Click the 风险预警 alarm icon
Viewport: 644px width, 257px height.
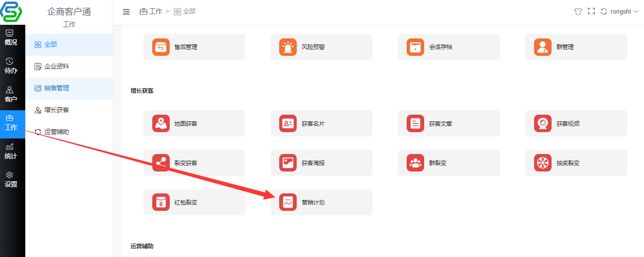[288, 47]
